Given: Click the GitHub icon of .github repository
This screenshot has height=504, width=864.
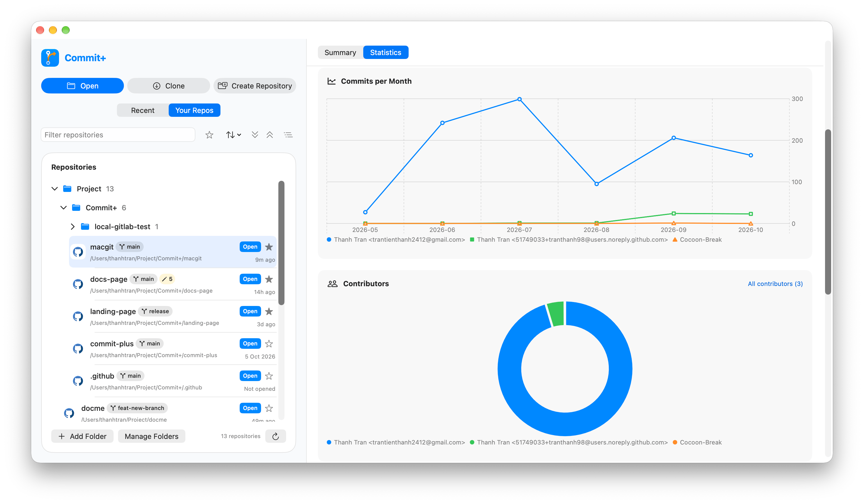Looking at the screenshot, I should point(78,381).
